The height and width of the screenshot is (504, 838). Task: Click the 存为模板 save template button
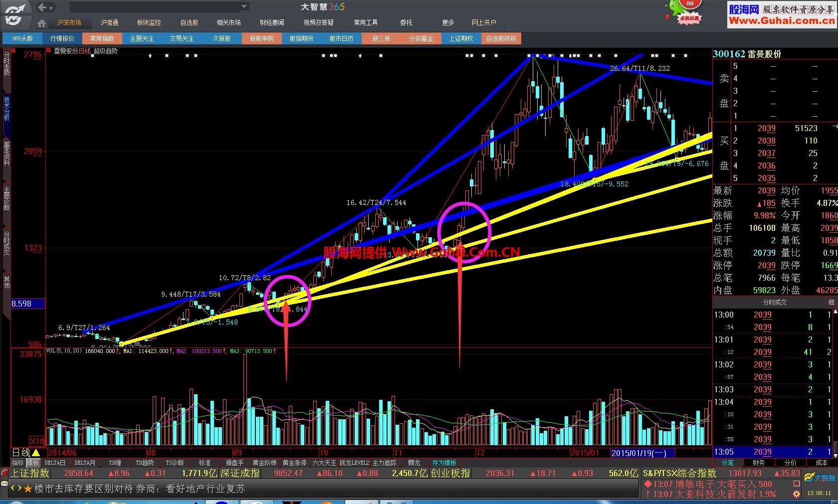pyautogui.click(x=444, y=463)
